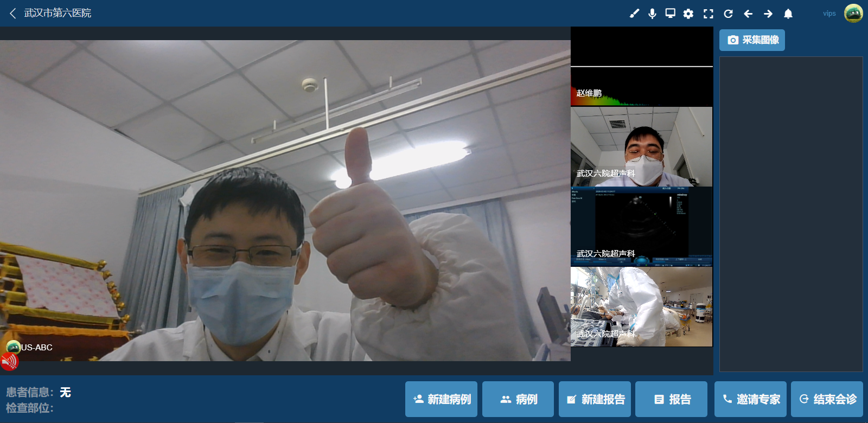
Task: Click the 结束会诊 end consultation button
Action: tap(827, 399)
